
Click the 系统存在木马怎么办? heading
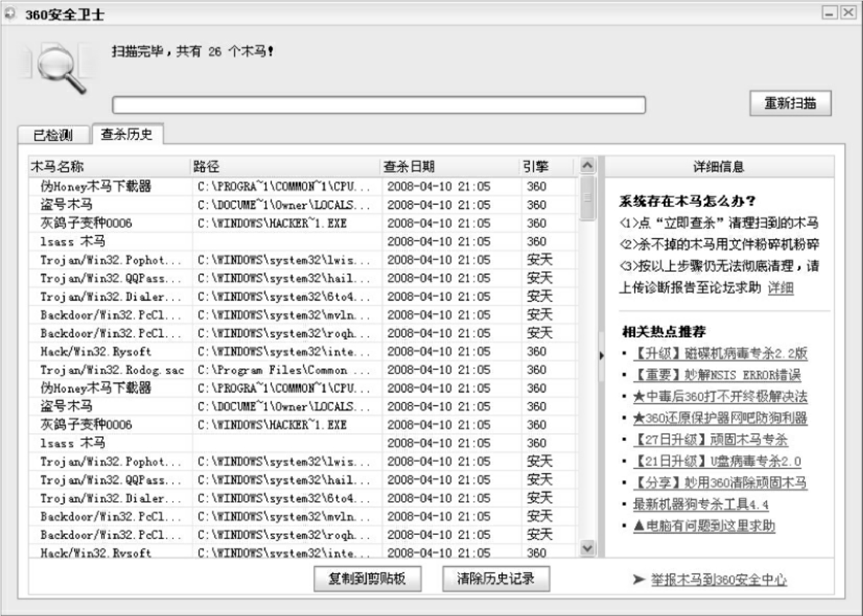[687, 201]
